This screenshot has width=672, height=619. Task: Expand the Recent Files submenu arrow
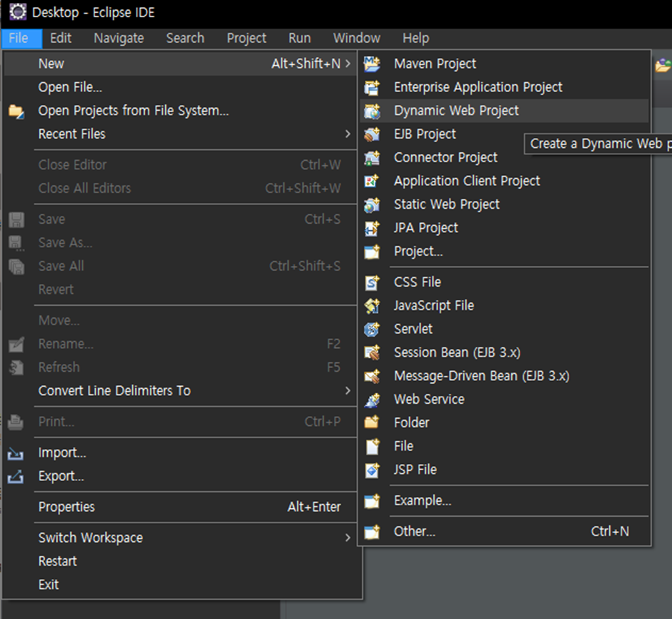click(347, 134)
